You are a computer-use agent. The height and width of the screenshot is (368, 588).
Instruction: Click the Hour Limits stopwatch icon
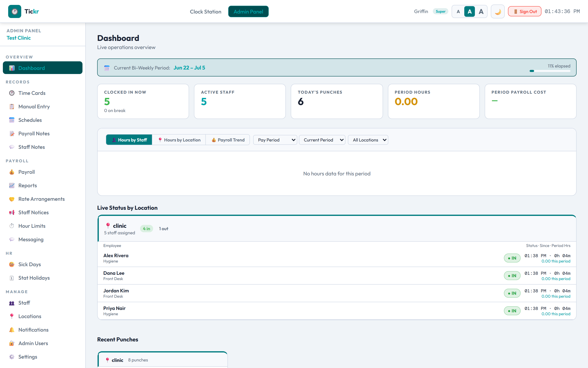12,226
